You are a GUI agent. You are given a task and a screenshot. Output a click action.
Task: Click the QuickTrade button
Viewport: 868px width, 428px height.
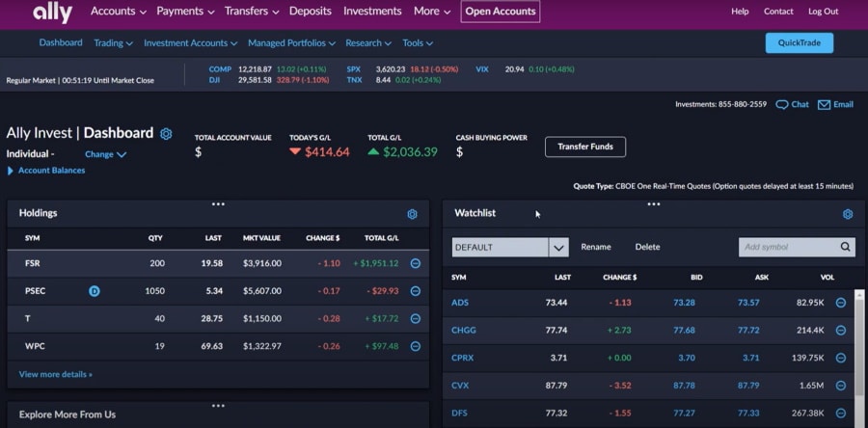(x=799, y=43)
